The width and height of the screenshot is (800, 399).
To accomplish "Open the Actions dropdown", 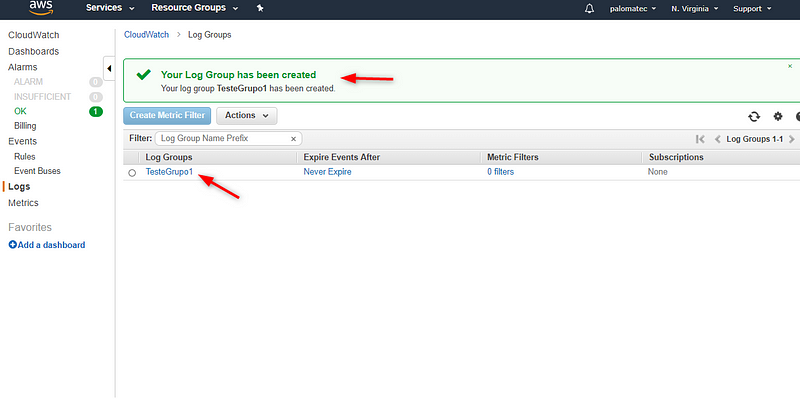I will point(247,116).
